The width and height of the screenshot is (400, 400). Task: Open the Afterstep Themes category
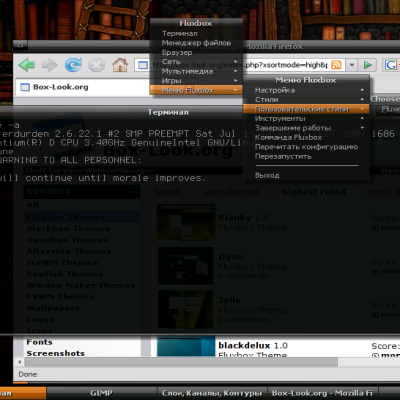tap(68, 251)
